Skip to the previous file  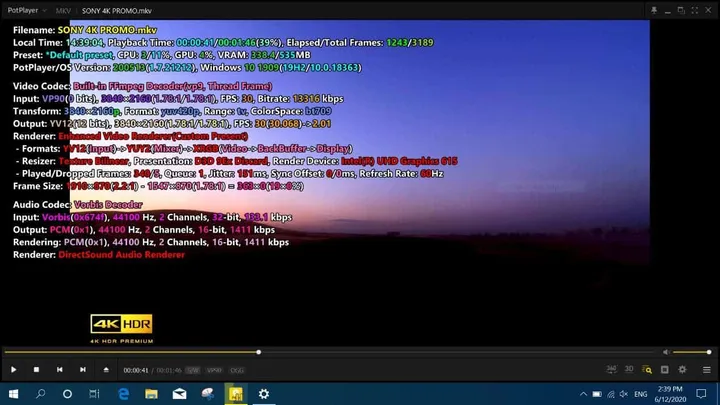click(59, 370)
